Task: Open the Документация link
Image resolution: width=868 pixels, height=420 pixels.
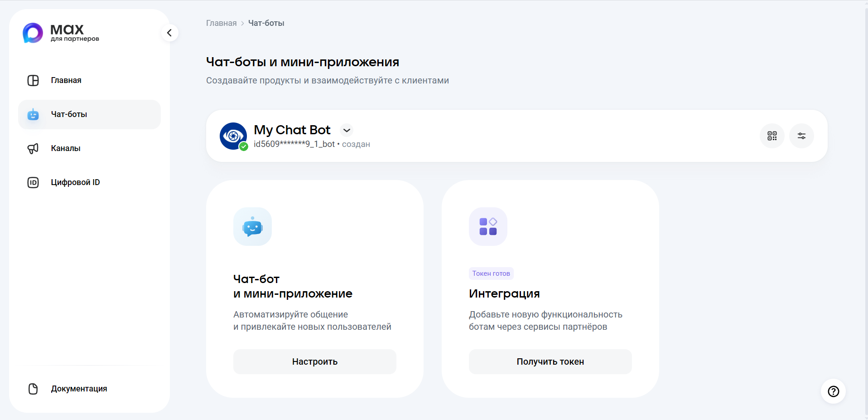Action: pyautogui.click(x=79, y=389)
